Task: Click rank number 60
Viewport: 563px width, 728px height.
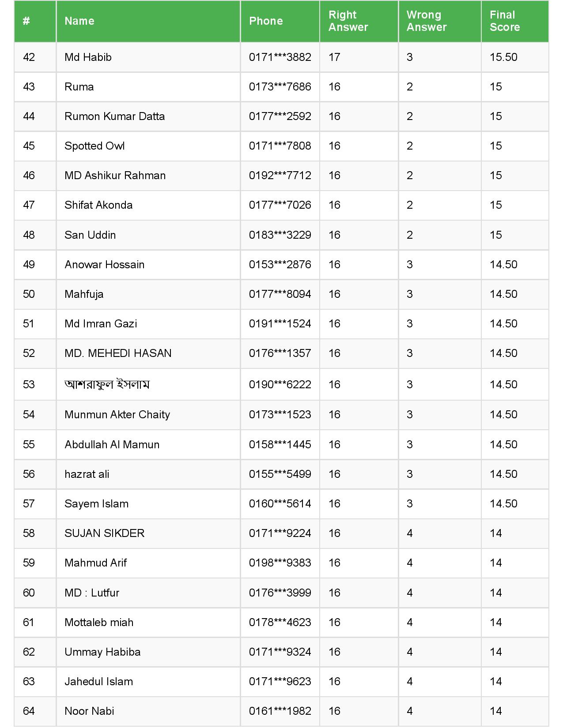Action: pos(29,593)
